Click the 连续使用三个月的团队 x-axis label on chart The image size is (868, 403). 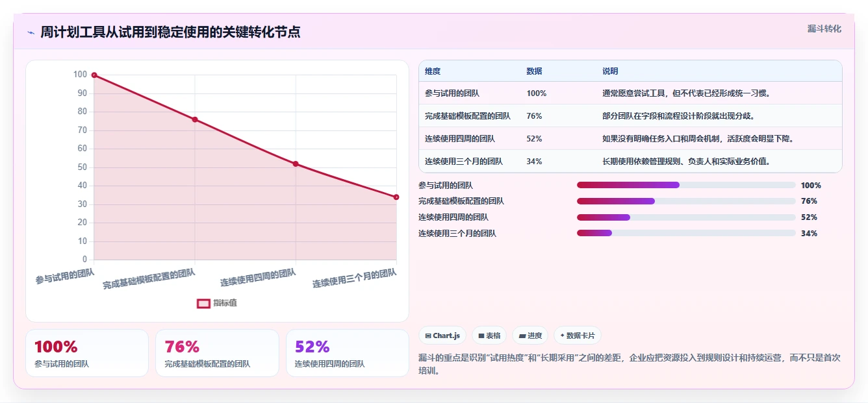(355, 278)
